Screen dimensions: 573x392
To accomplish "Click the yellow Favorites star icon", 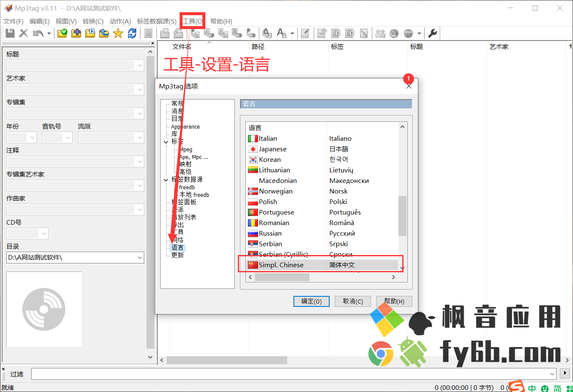I will click(x=118, y=33).
